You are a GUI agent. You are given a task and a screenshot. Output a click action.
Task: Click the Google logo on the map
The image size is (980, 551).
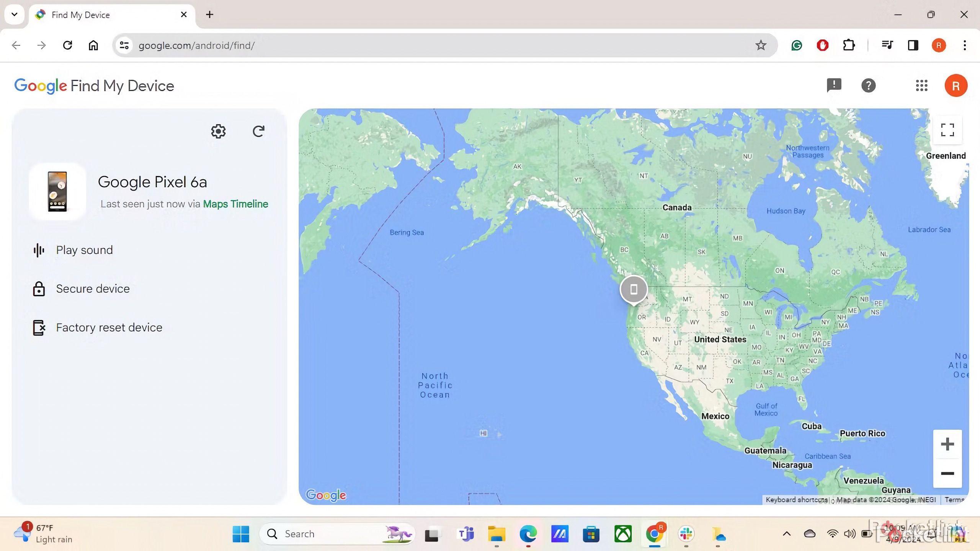[x=326, y=495]
